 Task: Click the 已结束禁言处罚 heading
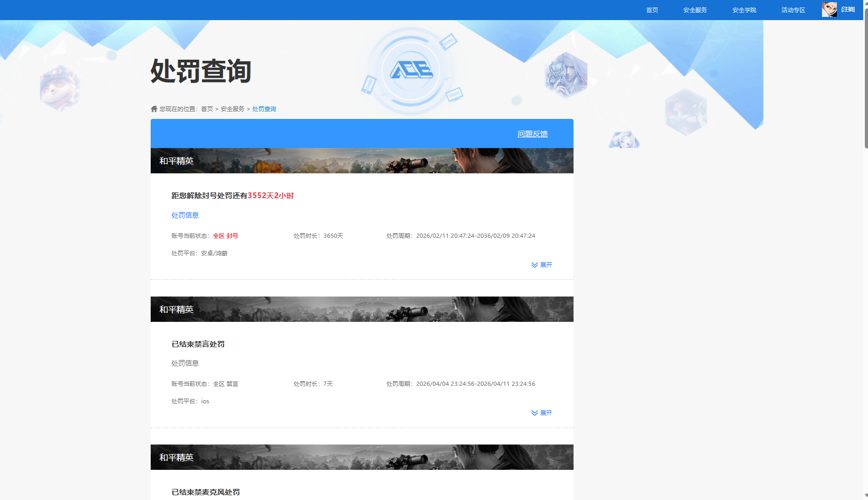click(198, 344)
